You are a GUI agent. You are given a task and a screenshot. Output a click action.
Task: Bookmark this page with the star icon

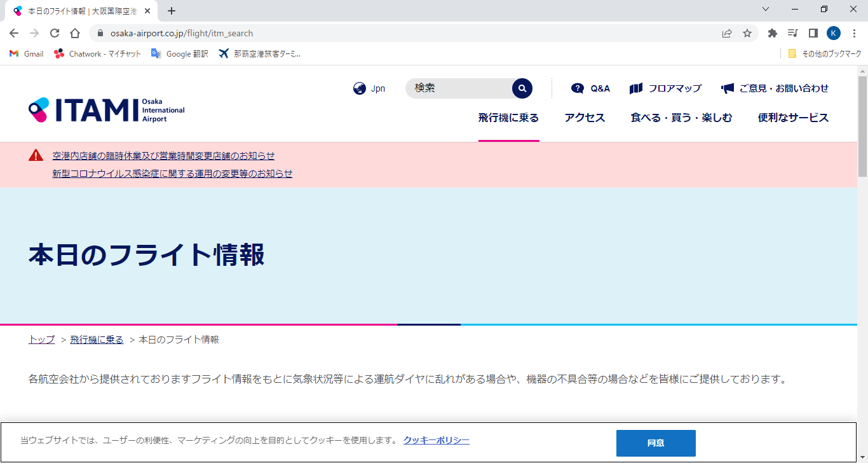click(x=747, y=33)
